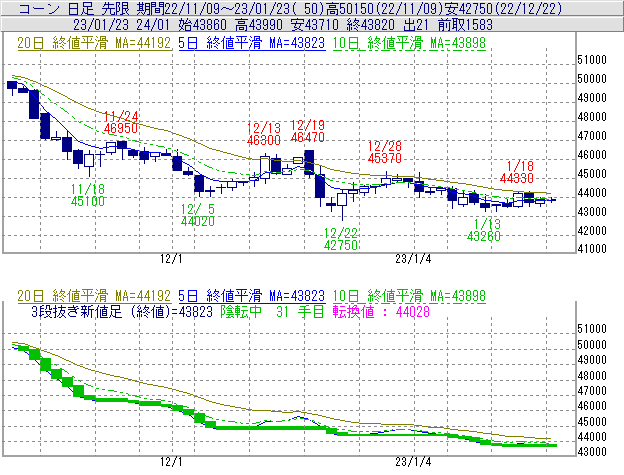624x475 pixels.
Task: Select the 1/13 43260 low marker
Action: tap(484, 230)
